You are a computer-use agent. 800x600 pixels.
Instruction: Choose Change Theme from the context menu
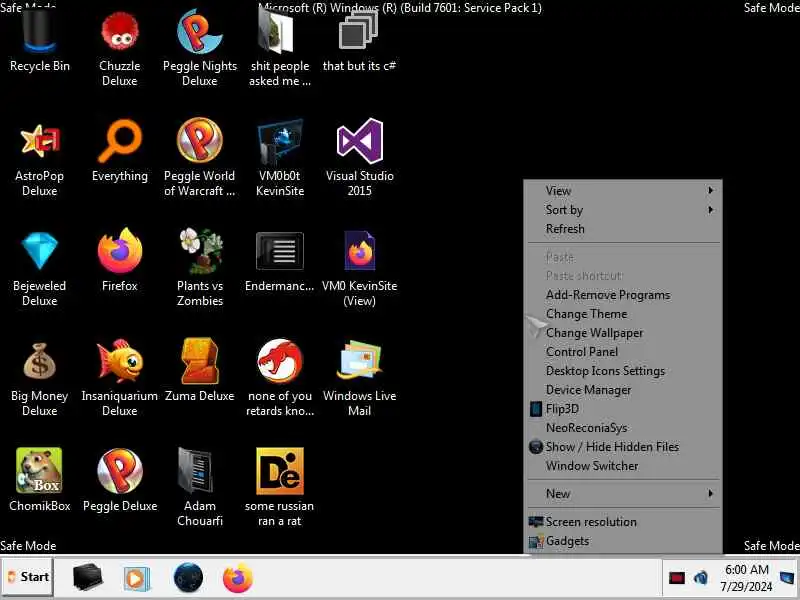[623, 314]
